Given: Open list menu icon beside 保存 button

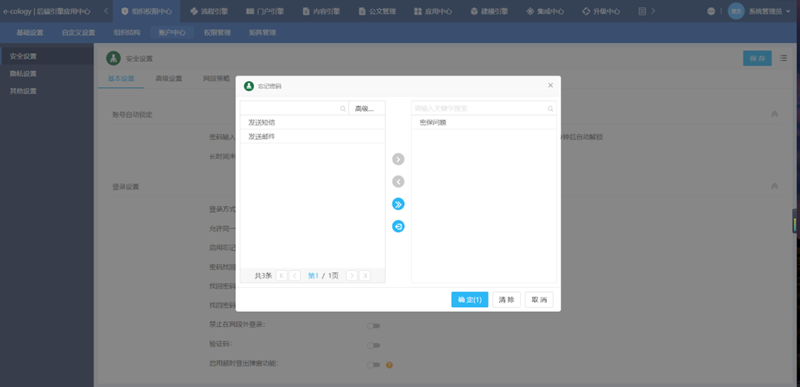Looking at the screenshot, I should [783, 58].
